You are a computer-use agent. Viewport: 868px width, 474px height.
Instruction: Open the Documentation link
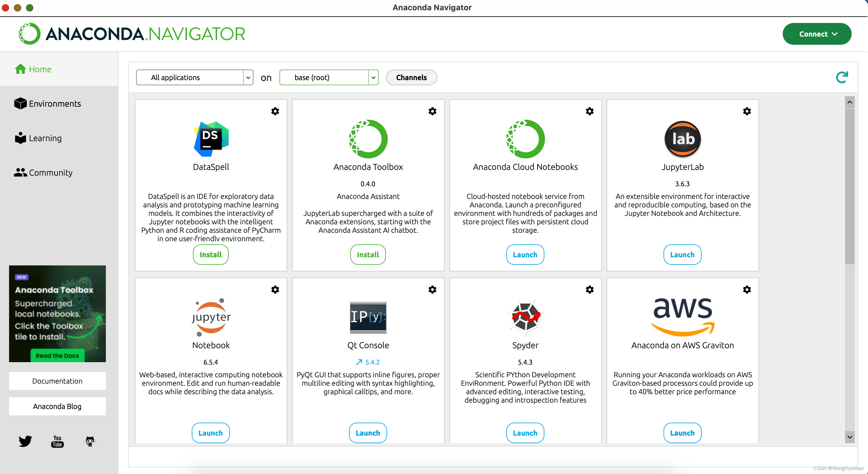point(57,381)
